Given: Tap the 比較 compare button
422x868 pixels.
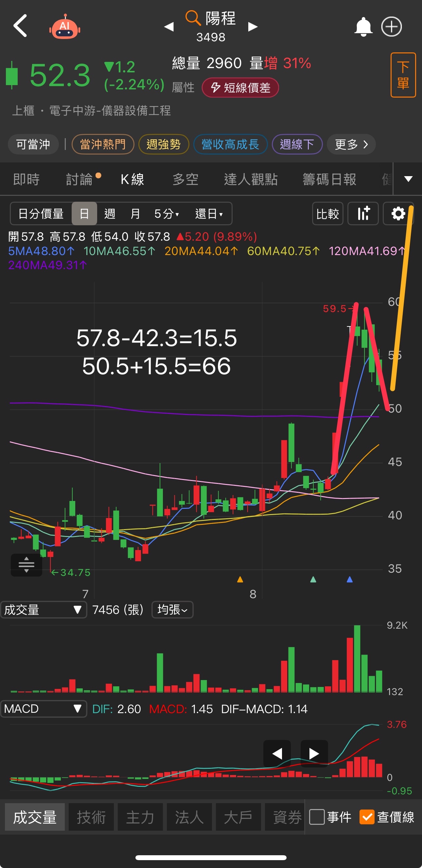Looking at the screenshot, I should click(327, 213).
